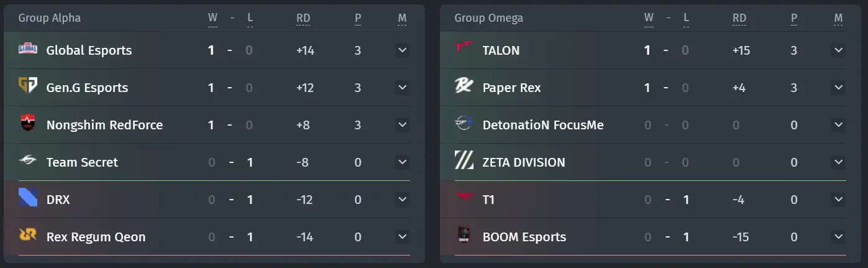Click the Gen.G Esports logo icon
The image size is (868, 268).
(28, 86)
